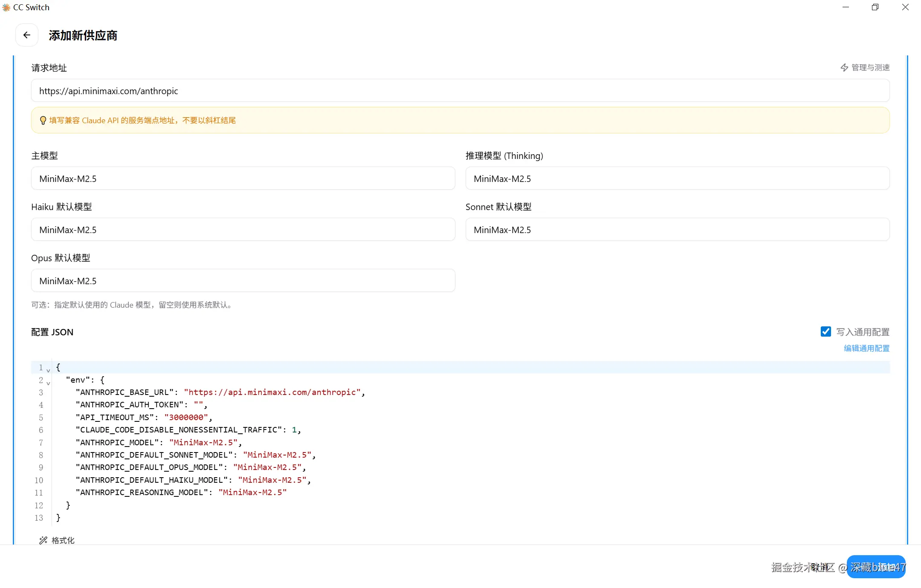The width and height of the screenshot is (921, 588).
Task: Uncheck the 写入通用配置 checkbox
Action: [825, 331]
